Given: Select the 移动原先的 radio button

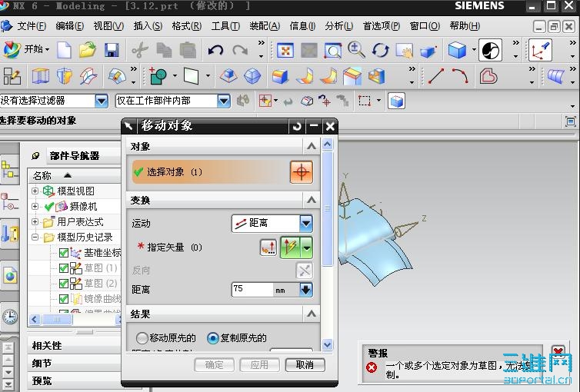Looking at the screenshot, I should pos(142,337).
